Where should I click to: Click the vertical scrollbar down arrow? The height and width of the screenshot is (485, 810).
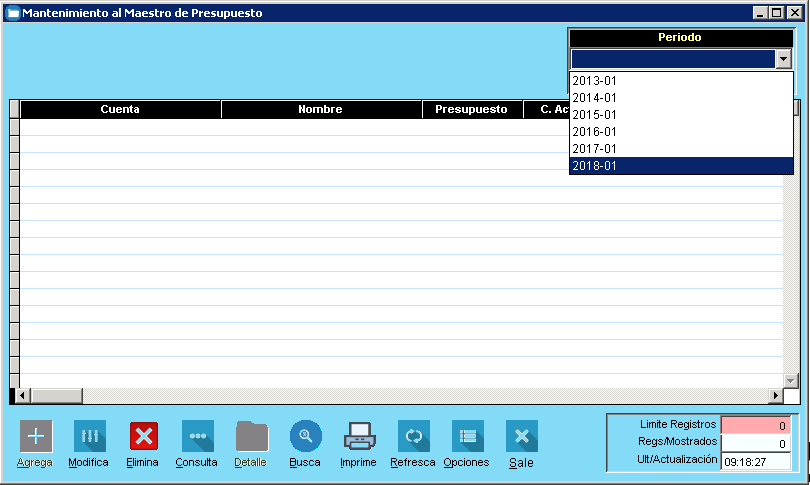click(x=791, y=380)
